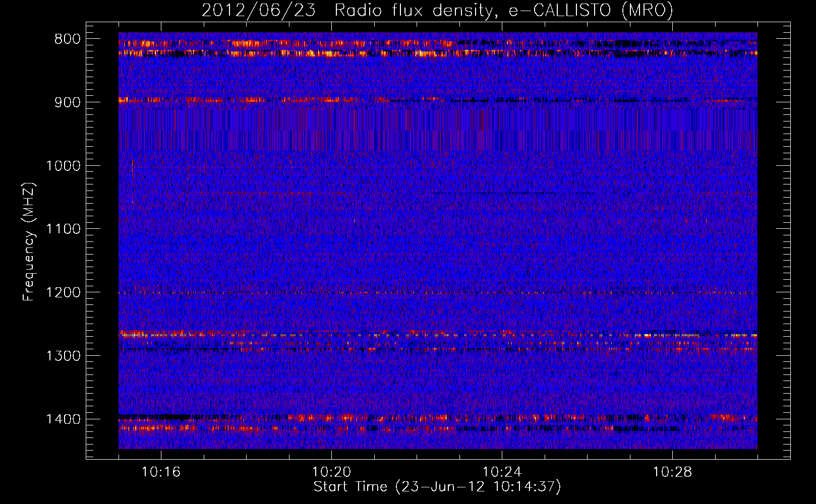Click the 10:16 time tick label

click(x=161, y=472)
